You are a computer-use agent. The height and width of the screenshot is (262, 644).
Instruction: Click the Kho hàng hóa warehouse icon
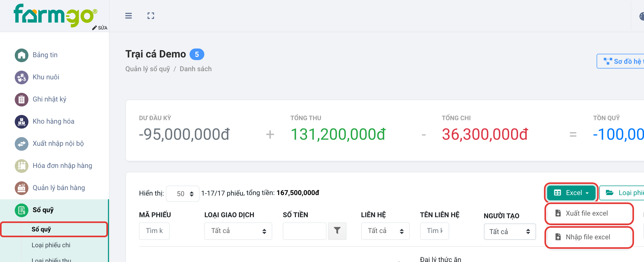(22, 122)
